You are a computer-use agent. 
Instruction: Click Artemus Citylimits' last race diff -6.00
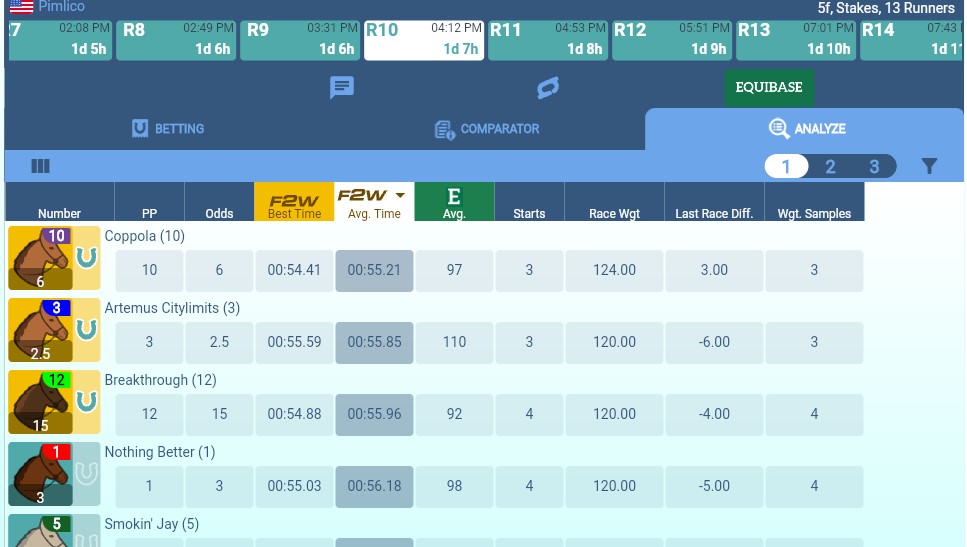(714, 342)
